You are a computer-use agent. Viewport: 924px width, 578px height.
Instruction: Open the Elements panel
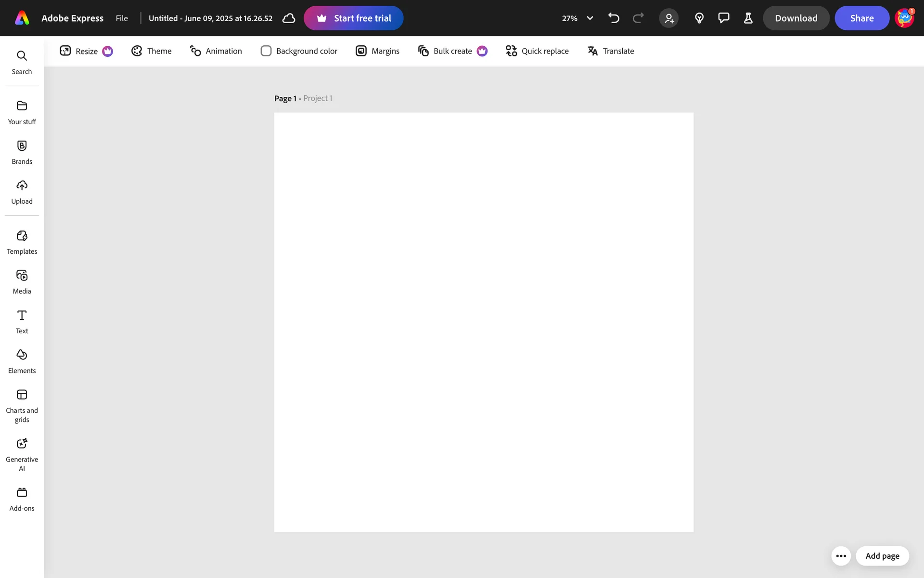(22, 361)
